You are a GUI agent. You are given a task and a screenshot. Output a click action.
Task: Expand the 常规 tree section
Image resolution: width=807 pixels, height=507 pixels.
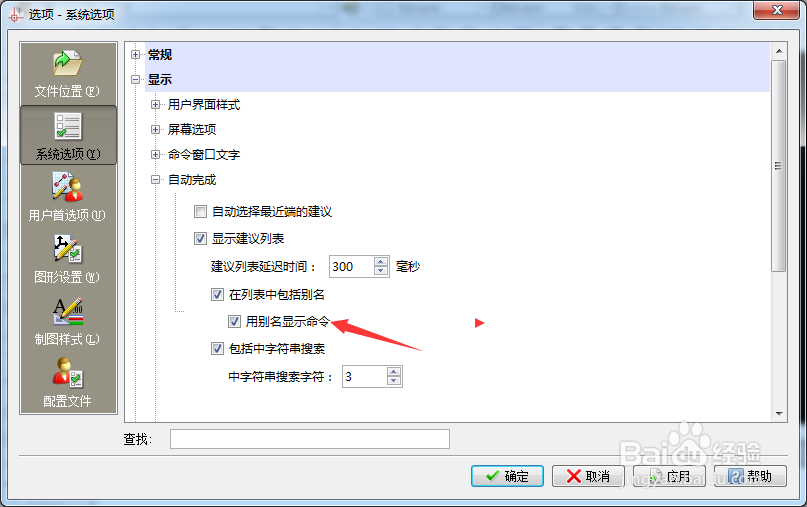click(x=135, y=55)
